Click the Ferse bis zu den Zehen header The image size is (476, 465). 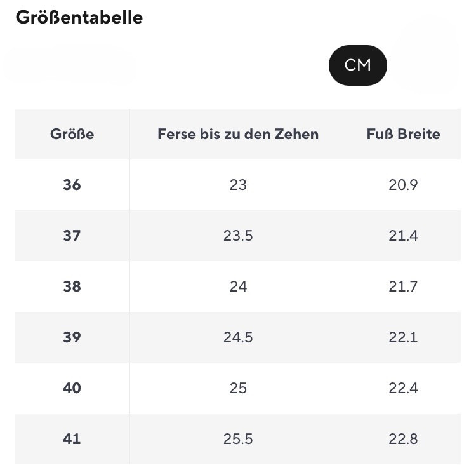click(x=238, y=134)
